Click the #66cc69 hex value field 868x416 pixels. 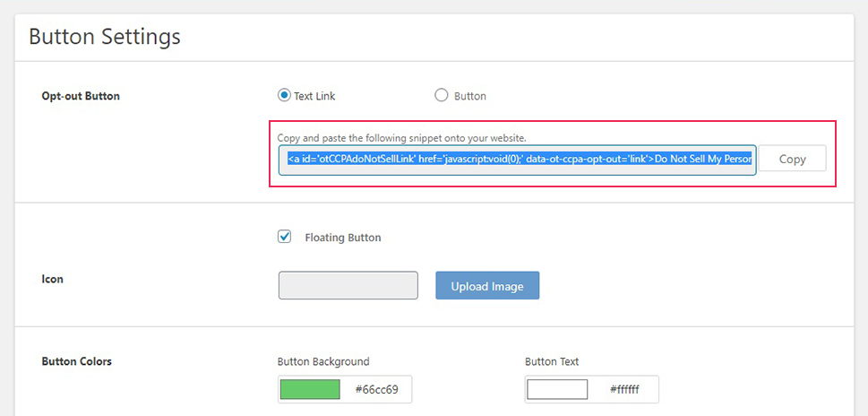point(376,389)
